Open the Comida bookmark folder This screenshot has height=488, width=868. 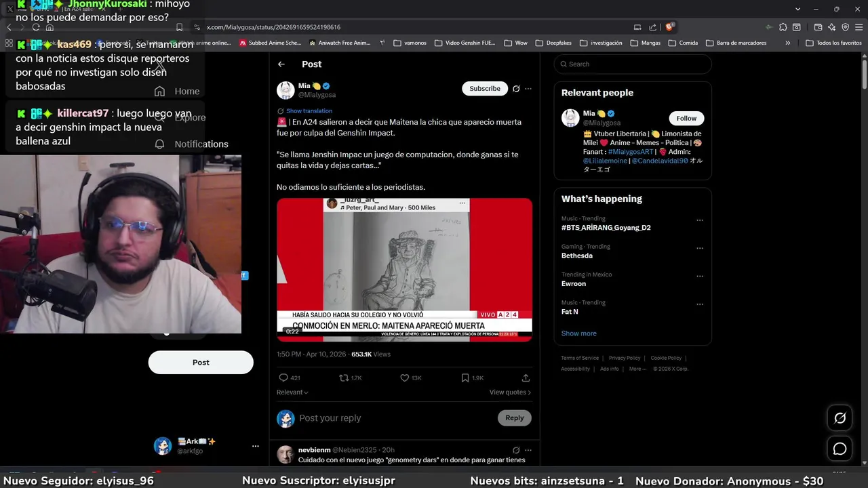click(x=683, y=43)
